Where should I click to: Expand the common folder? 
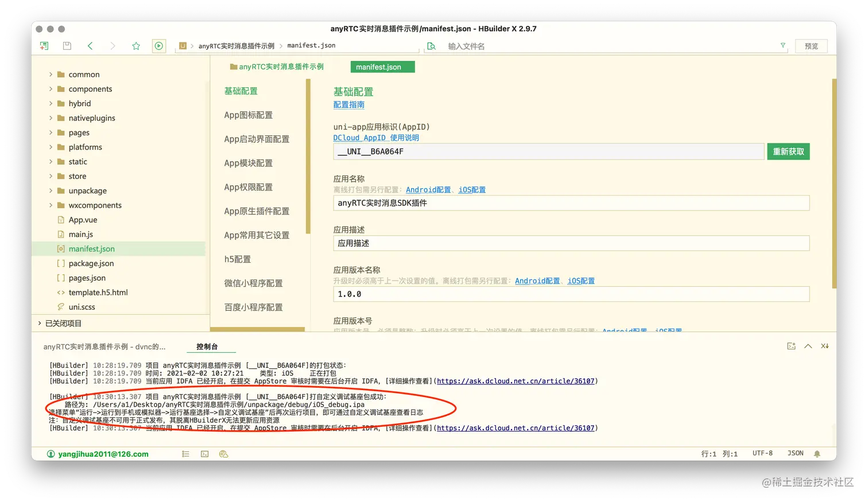point(51,75)
